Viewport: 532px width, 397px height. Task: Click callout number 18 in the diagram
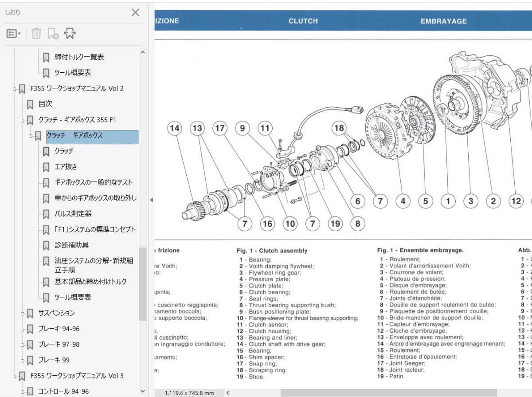[339, 129]
